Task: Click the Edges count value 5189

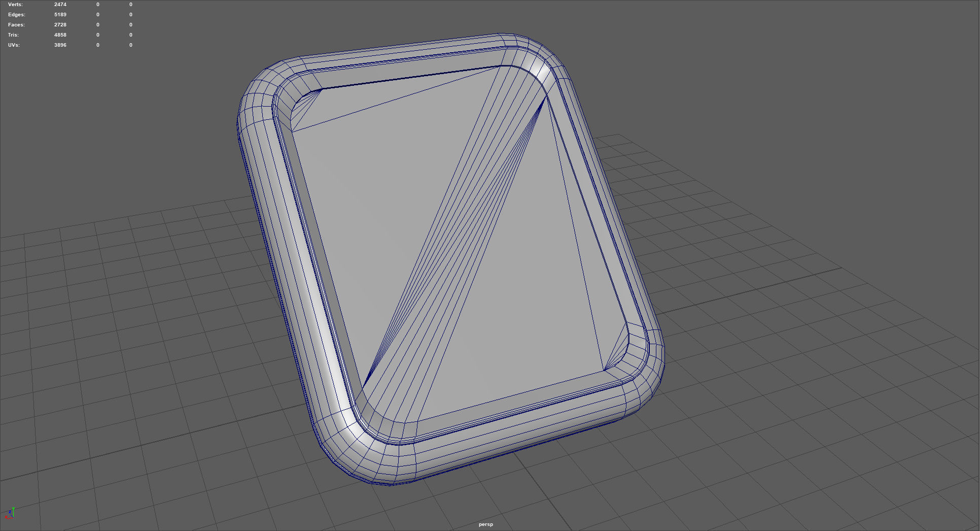Action: click(60, 14)
